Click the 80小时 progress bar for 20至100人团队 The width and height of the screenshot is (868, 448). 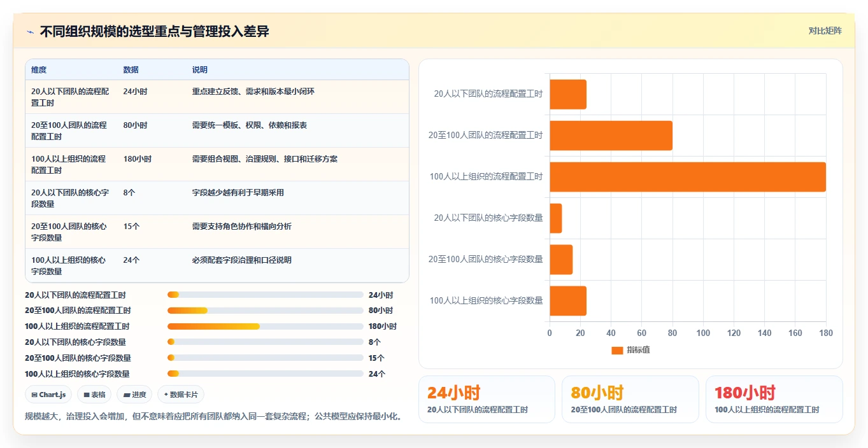[265, 311]
